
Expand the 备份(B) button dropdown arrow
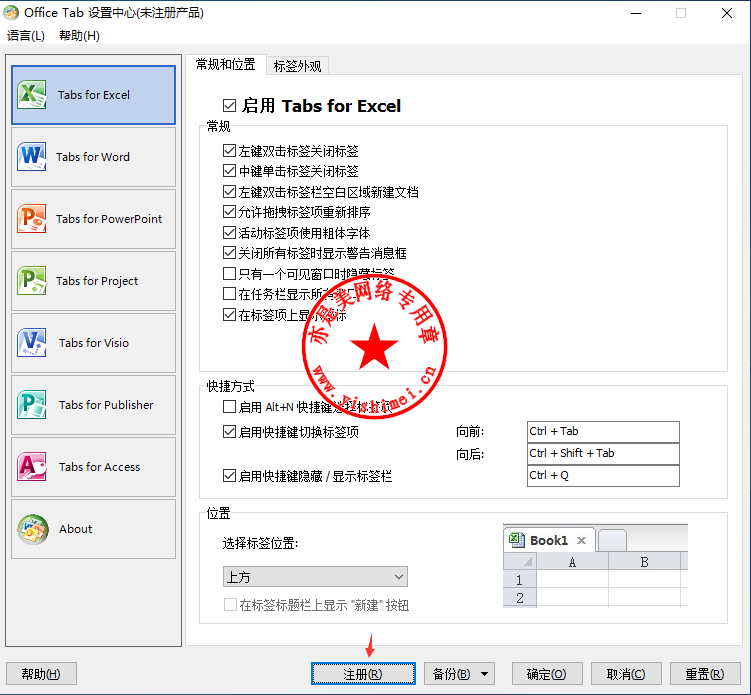pos(485,674)
